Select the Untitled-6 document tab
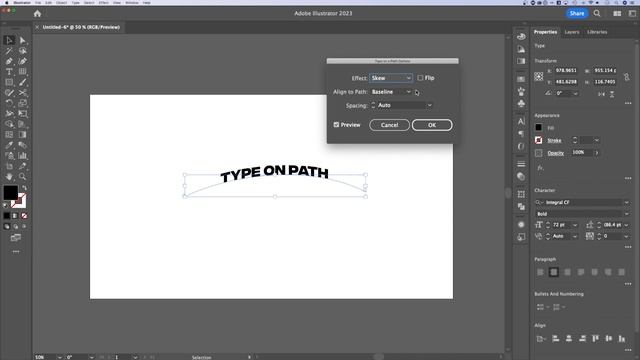Image resolution: width=640 pixels, height=360 pixels. [x=81, y=27]
